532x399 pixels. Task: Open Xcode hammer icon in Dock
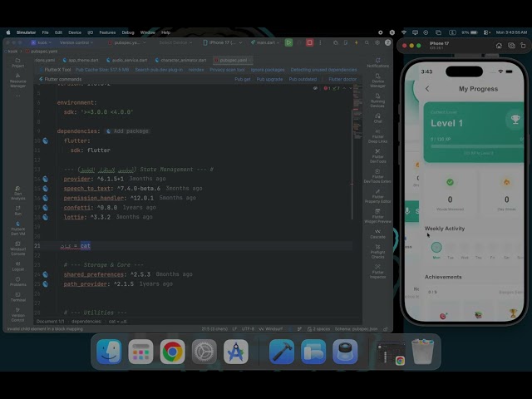click(x=282, y=352)
